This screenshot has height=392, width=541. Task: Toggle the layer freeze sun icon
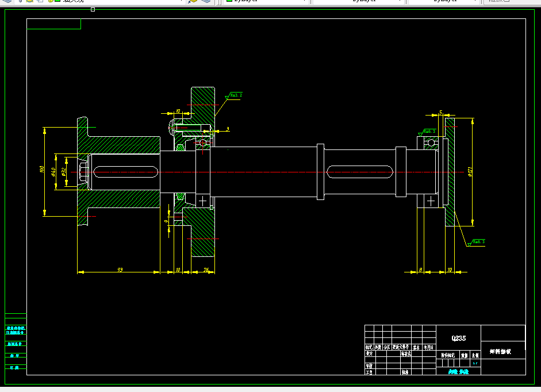(x=30, y=1)
